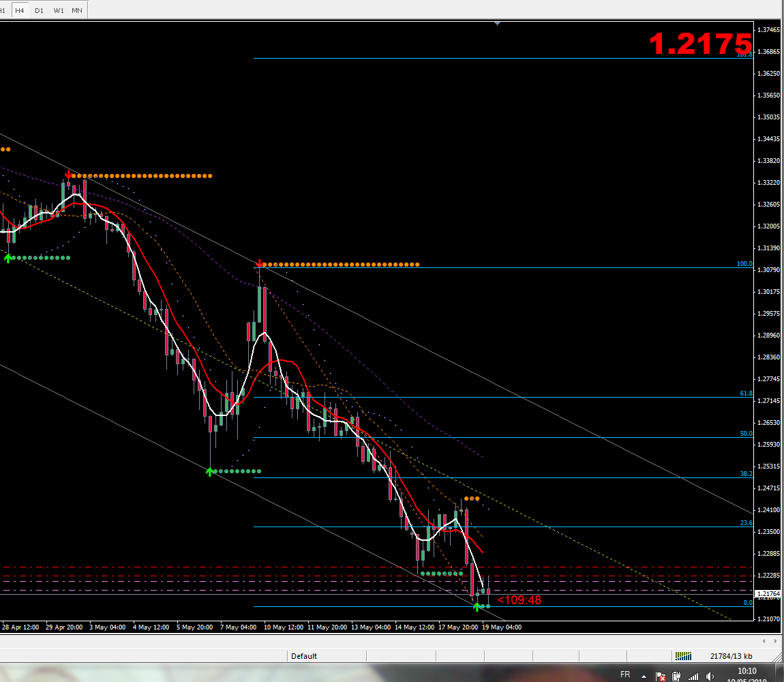Image resolution: width=784 pixels, height=682 pixels.
Task: Click the red <109:48 countdown label
Action: pyautogui.click(x=519, y=600)
